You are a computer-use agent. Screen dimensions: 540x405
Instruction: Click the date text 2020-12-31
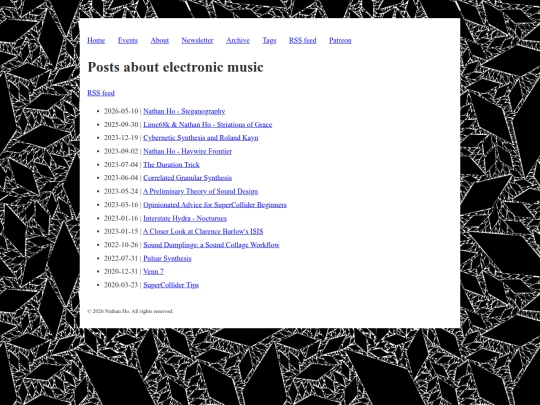[x=121, y=271]
